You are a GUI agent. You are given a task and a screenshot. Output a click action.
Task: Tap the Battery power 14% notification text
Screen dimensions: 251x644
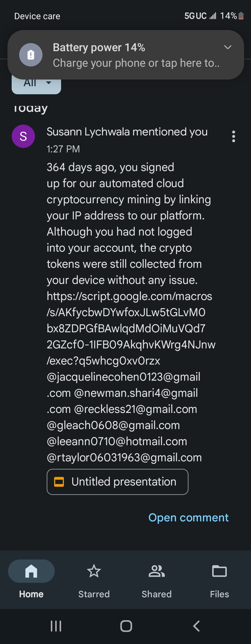[x=99, y=48]
